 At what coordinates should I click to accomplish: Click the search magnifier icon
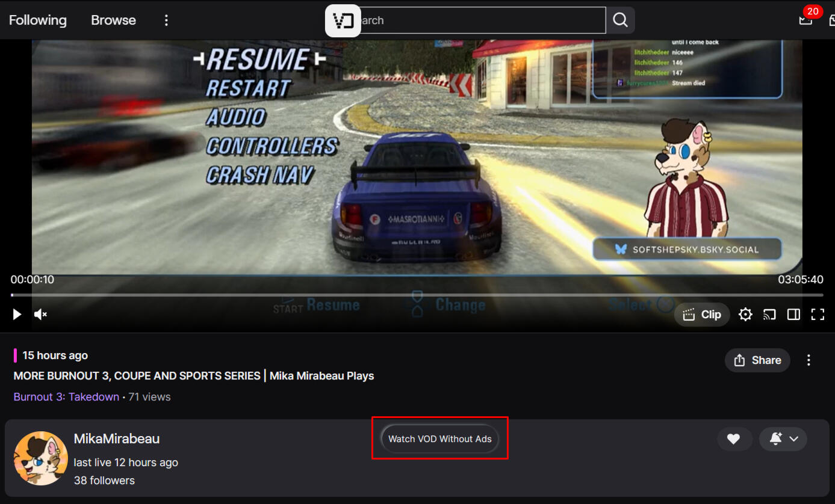coord(620,20)
